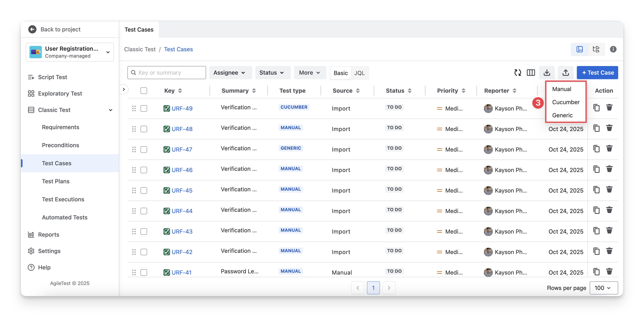Click the refresh sync icon in toolbar
Viewport: 644px width, 317px height.
coord(517,73)
